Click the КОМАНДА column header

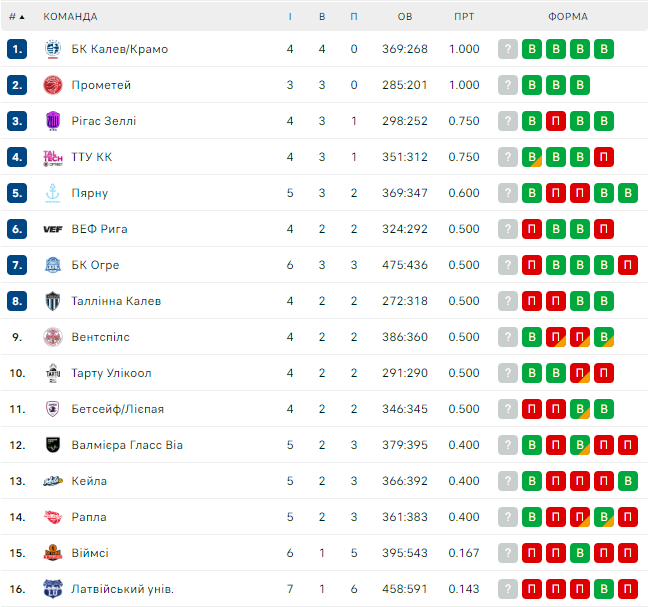(70, 17)
